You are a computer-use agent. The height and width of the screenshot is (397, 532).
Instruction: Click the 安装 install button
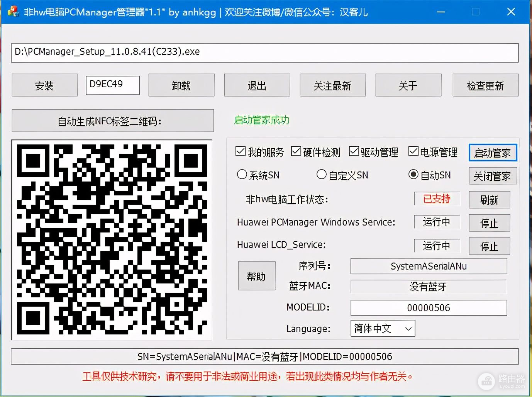[x=45, y=85]
